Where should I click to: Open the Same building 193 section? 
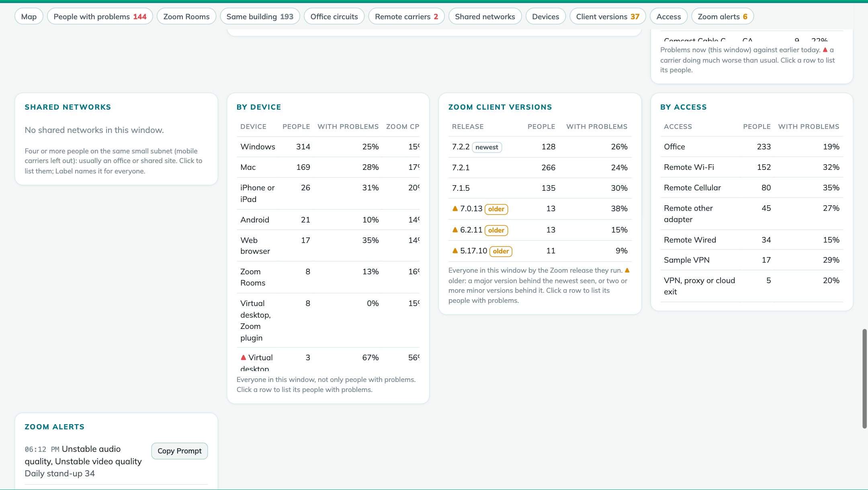(260, 16)
